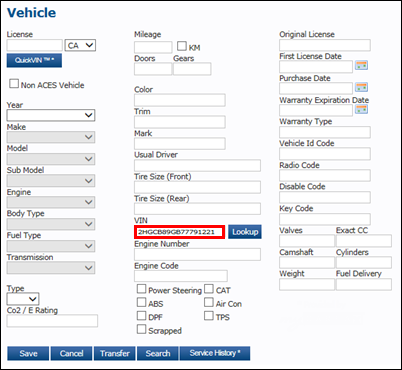402x370 pixels.
Task: Click the QuickVIN button
Action: pyautogui.click(x=34, y=60)
